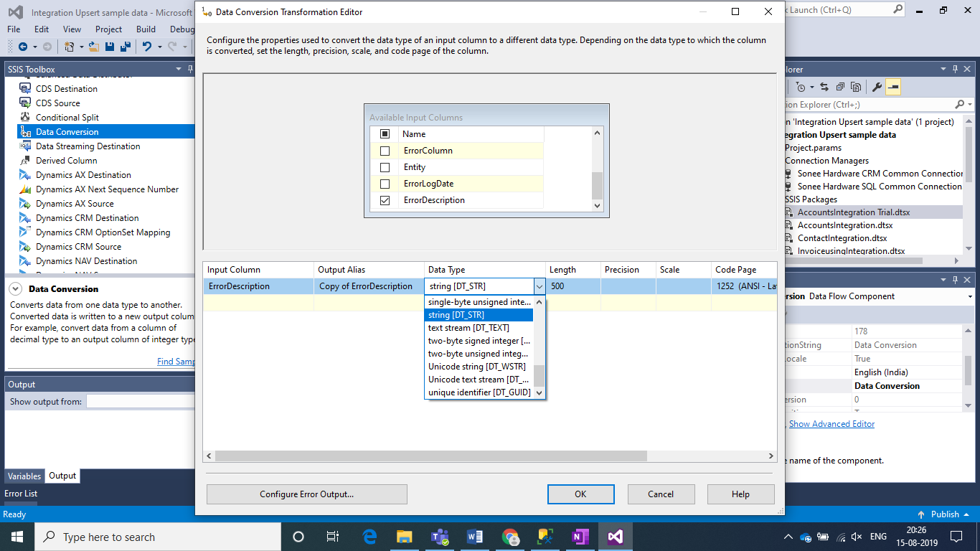The image size is (980, 551).
Task: Click the Save All icon
Action: [125, 47]
